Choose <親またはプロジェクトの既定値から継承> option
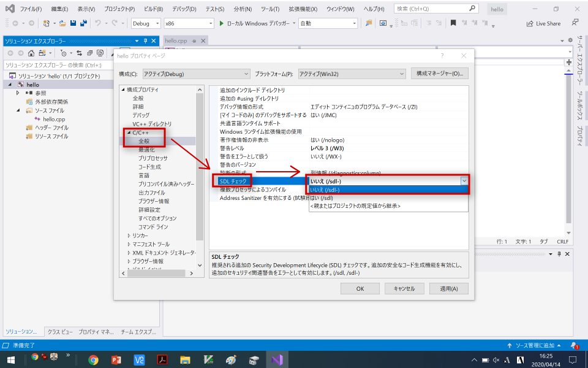This screenshot has width=588, height=368. pos(389,206)
